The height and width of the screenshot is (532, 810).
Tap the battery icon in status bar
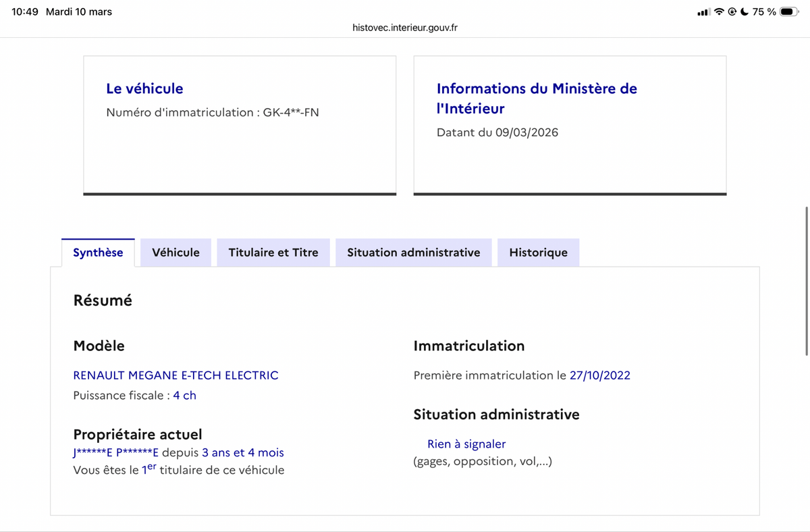(789, 12)
